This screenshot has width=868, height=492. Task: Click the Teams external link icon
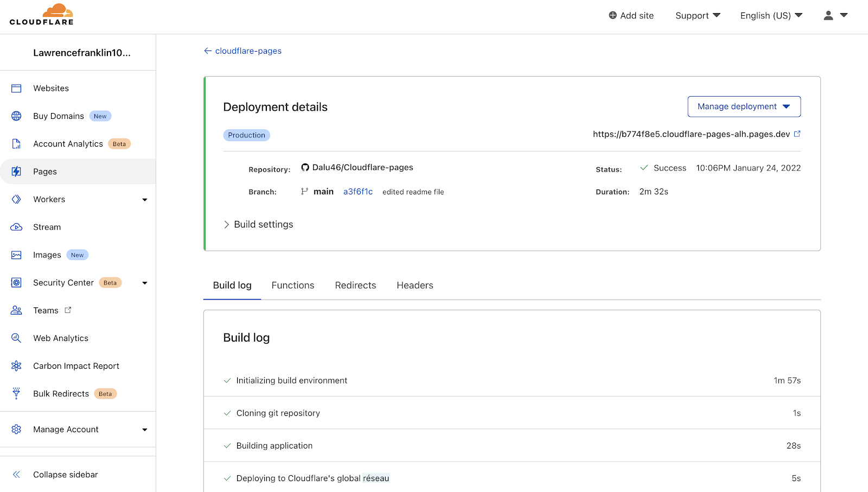point(68,310)
